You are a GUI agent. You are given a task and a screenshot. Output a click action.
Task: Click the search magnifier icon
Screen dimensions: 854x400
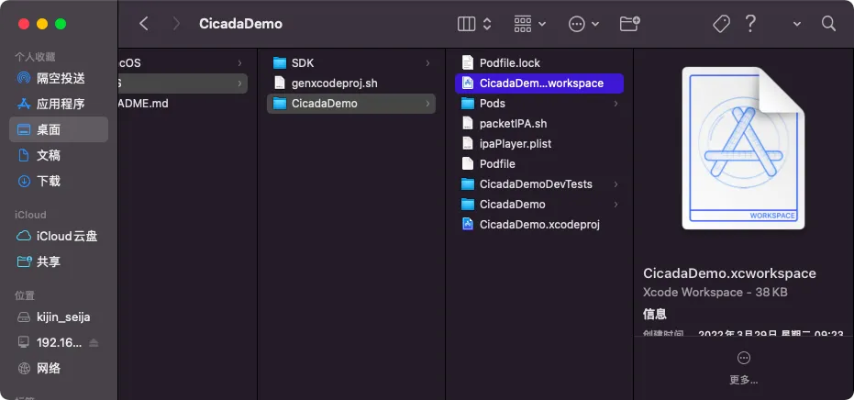tap(828, 23)
